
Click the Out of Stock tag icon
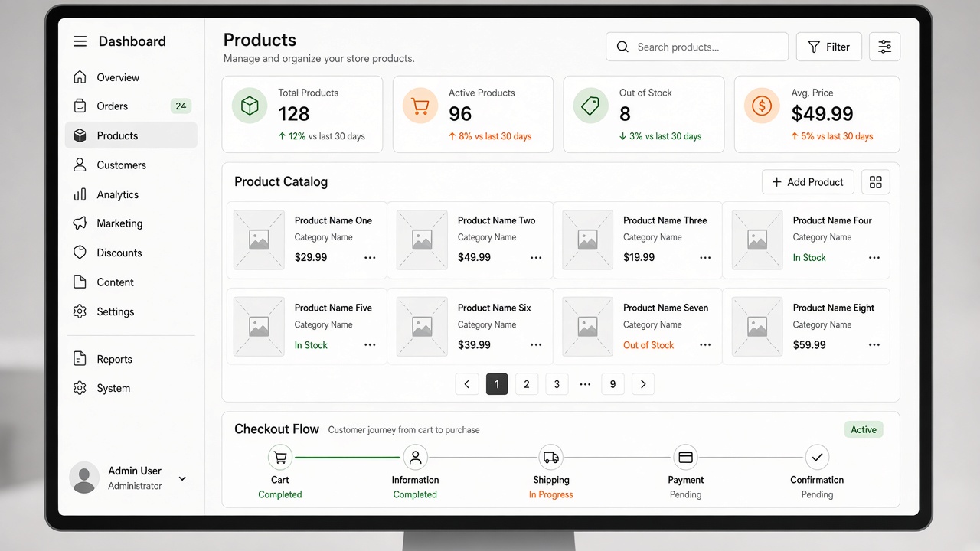tap(590, 106)
